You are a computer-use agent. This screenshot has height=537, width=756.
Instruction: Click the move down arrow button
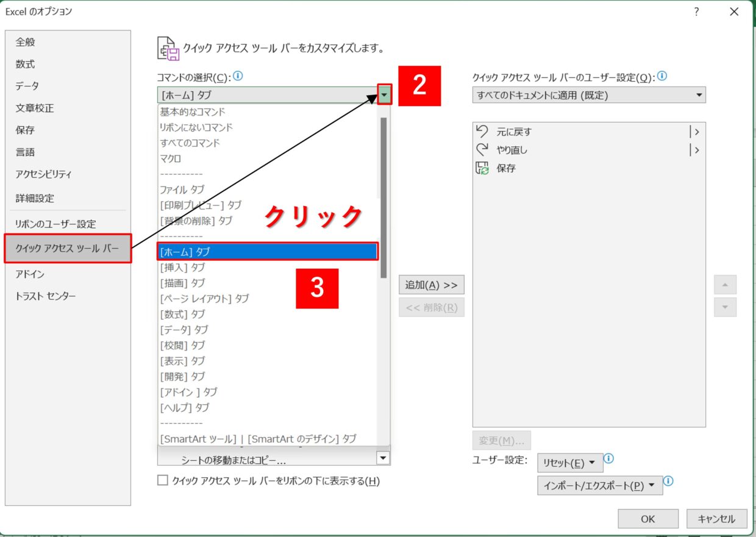[725, 307]
